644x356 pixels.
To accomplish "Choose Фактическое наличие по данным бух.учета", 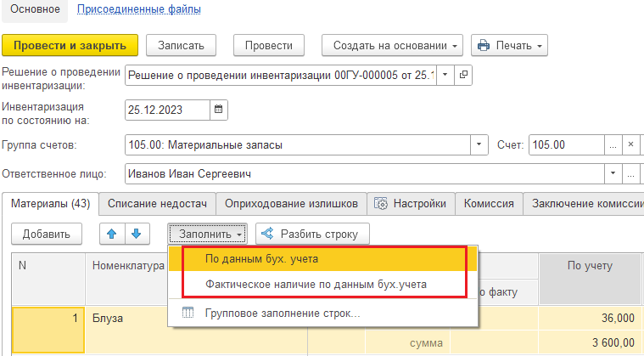I will click(323, 285).
